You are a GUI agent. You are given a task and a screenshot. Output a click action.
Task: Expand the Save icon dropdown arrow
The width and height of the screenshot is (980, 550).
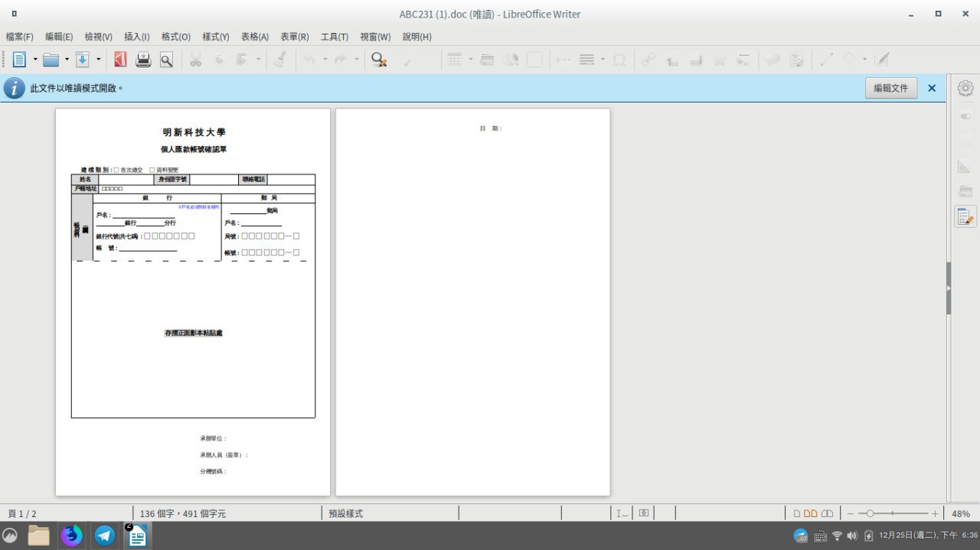[98, 60]
